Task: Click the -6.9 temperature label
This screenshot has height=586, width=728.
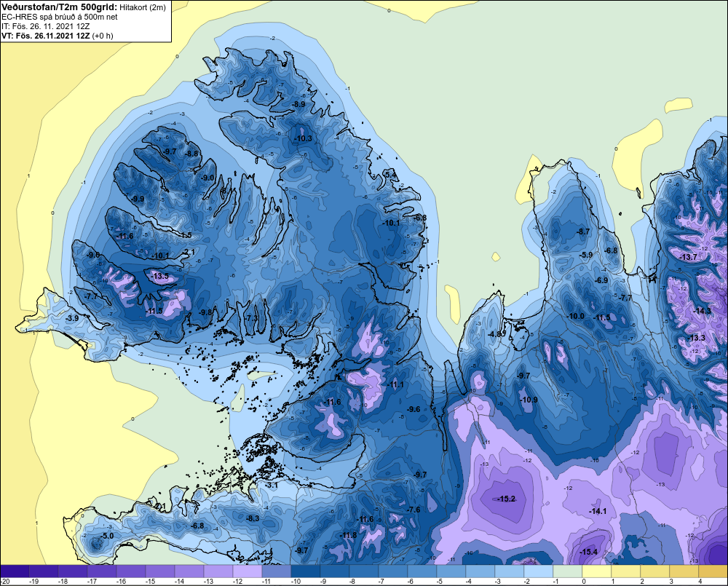Action: click(x=601, y=280)
